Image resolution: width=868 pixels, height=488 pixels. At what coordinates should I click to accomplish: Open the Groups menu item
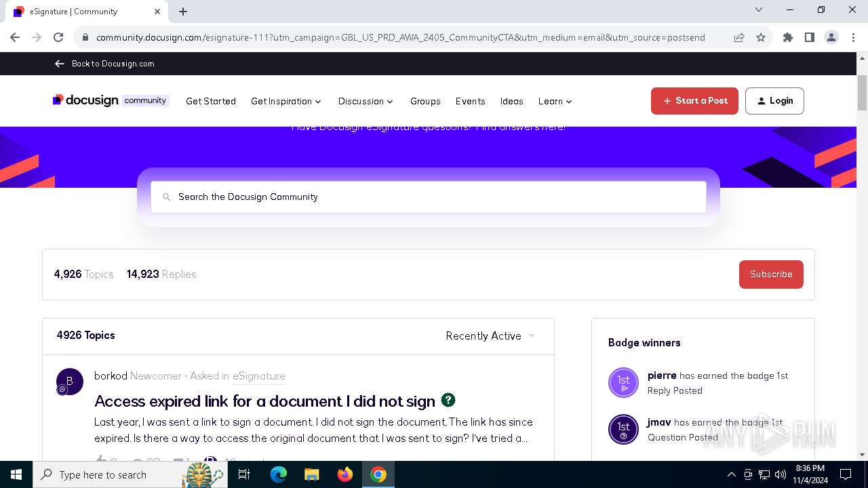click(425, 101)
